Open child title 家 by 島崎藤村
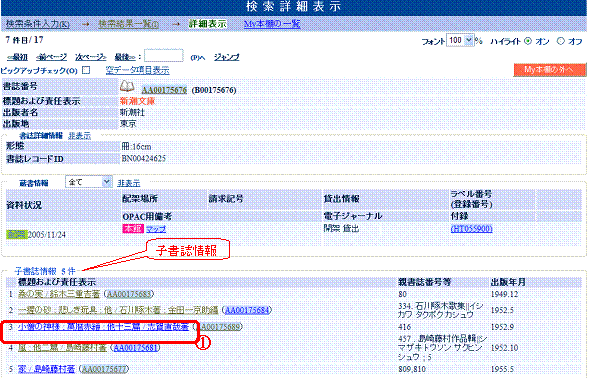This screenshot has width=589, height=378. click(47, 369)
